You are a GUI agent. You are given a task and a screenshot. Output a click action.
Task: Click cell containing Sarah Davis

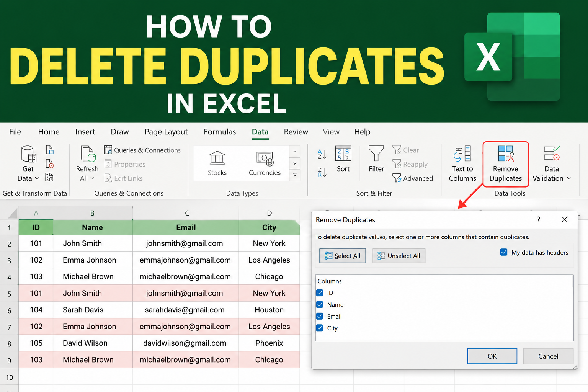[93, 310]
